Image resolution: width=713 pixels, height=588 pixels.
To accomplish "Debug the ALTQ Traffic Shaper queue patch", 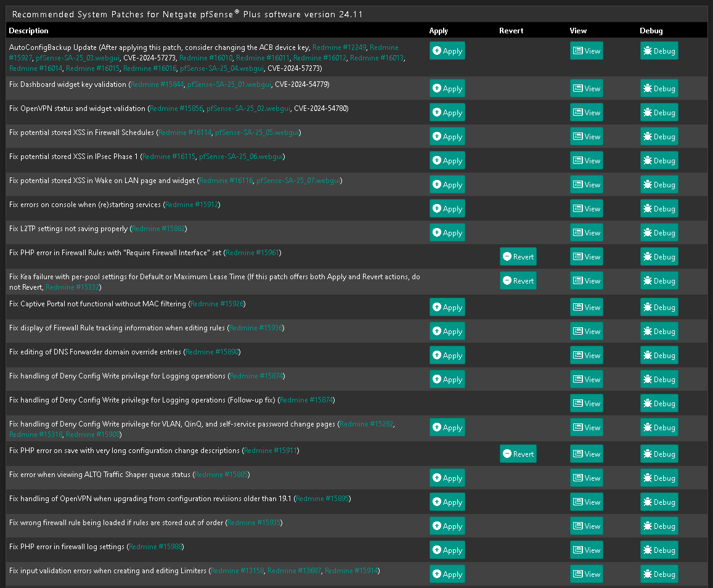I will [659, 478].
